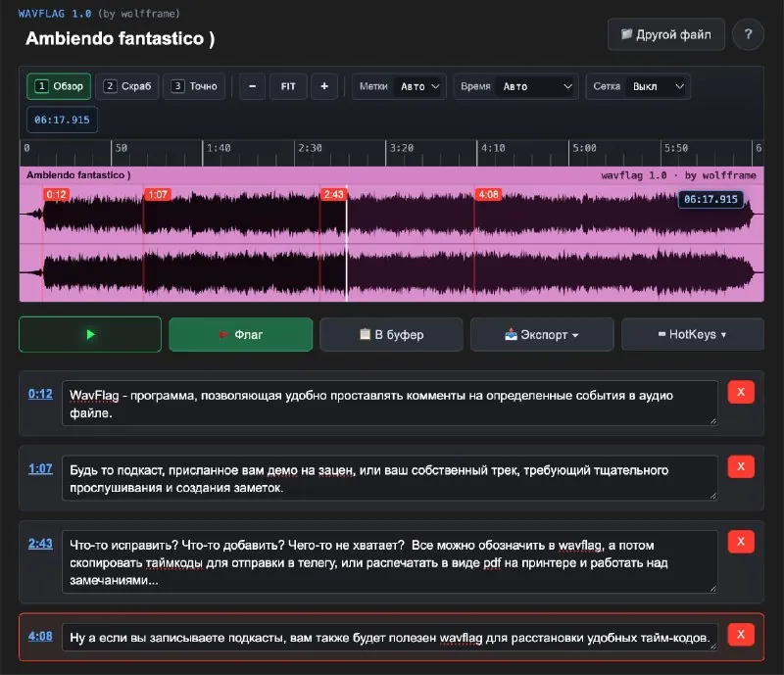This screenshot has height=675, width=784.
Task: Delete the 1:07 flag with its X button
Action: pos(741,466)
